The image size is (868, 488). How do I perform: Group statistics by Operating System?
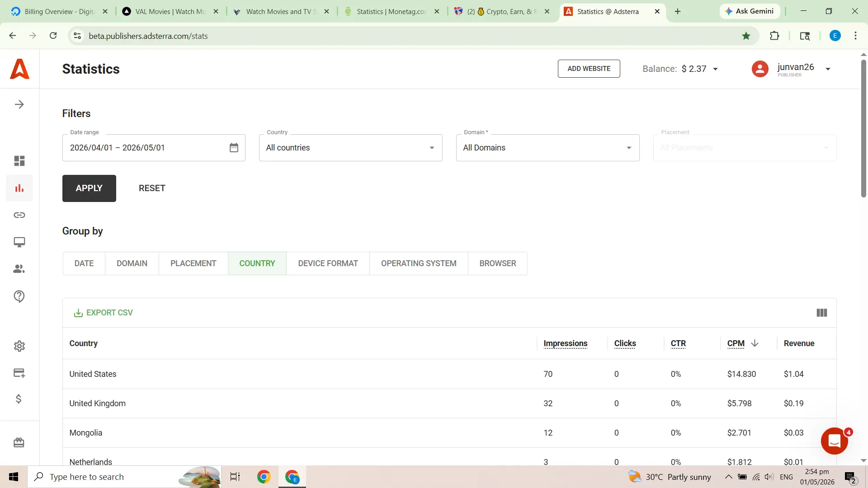(x=419, y=263)
